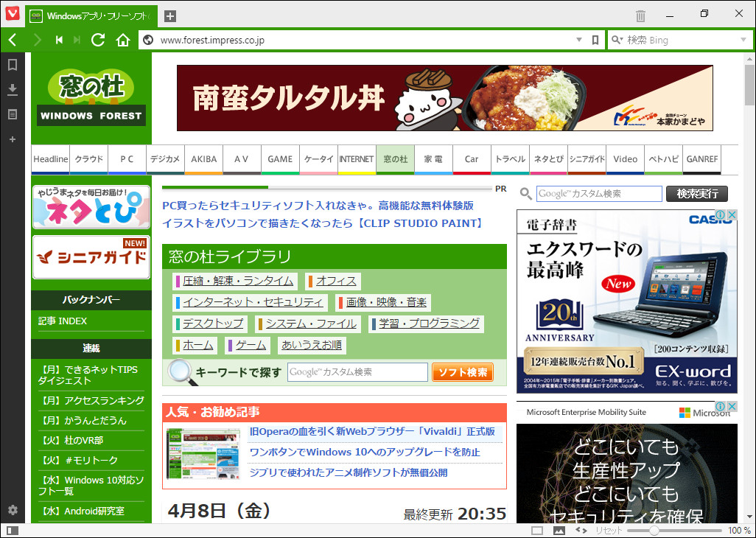Open the デジカメ site tab

point(165,159)
